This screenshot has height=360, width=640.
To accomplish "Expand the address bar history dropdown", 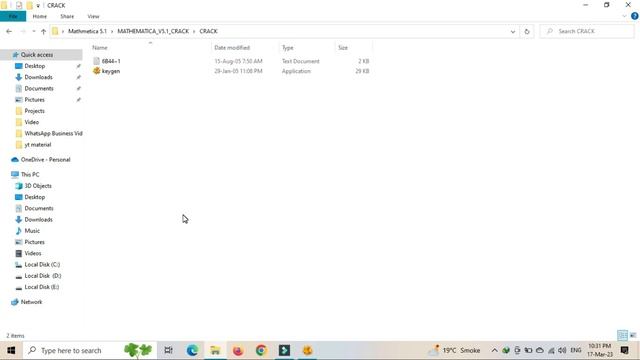I will [513, 31].
